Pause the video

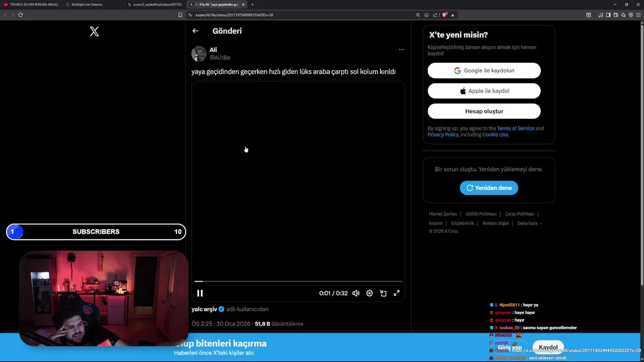click(200, 293)
